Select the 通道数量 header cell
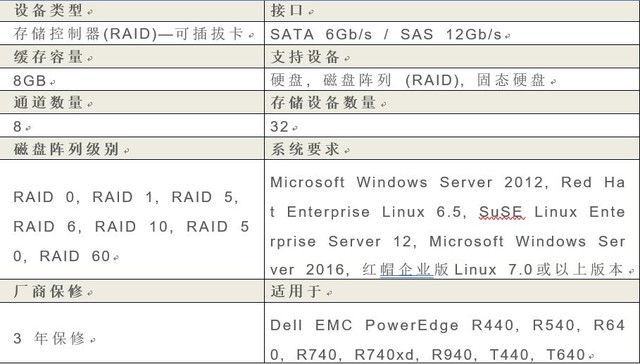 click(x=132, y=102)
